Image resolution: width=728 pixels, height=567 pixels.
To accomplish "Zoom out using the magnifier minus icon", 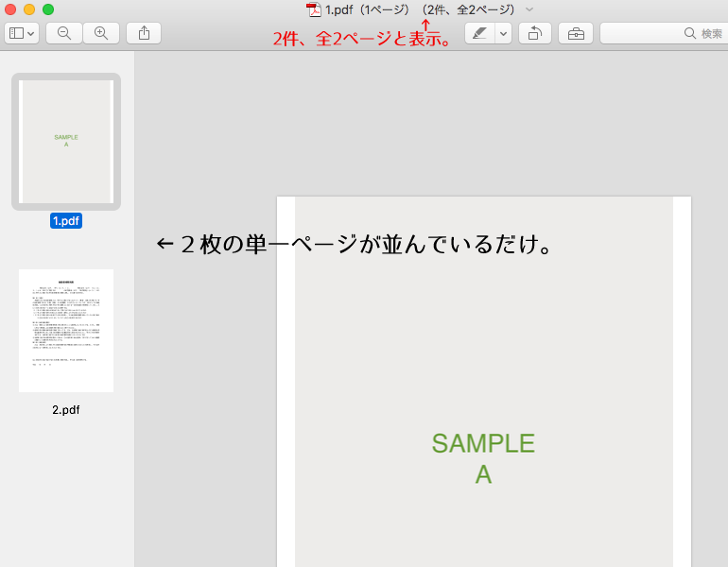I will click(64, 33).
